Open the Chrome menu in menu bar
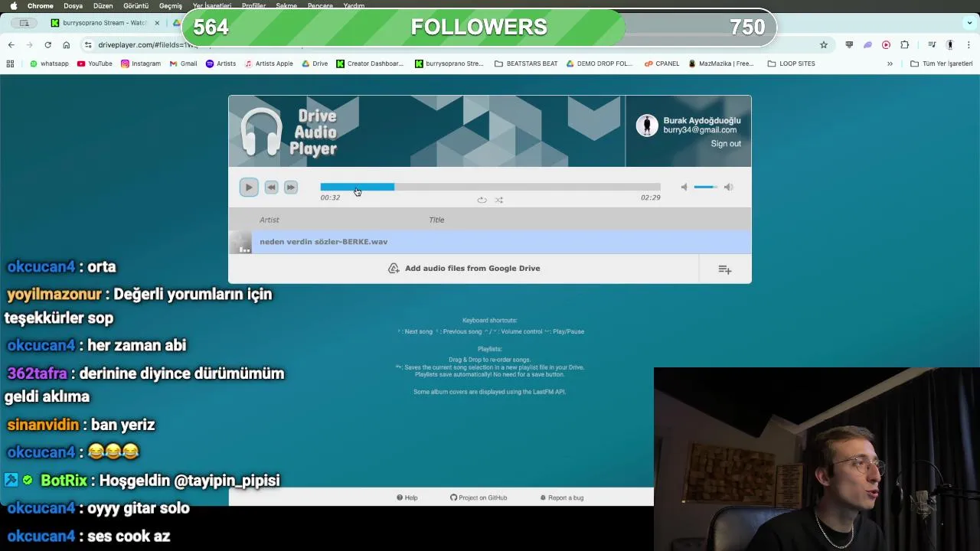980x551 pixels. point(41,5)
